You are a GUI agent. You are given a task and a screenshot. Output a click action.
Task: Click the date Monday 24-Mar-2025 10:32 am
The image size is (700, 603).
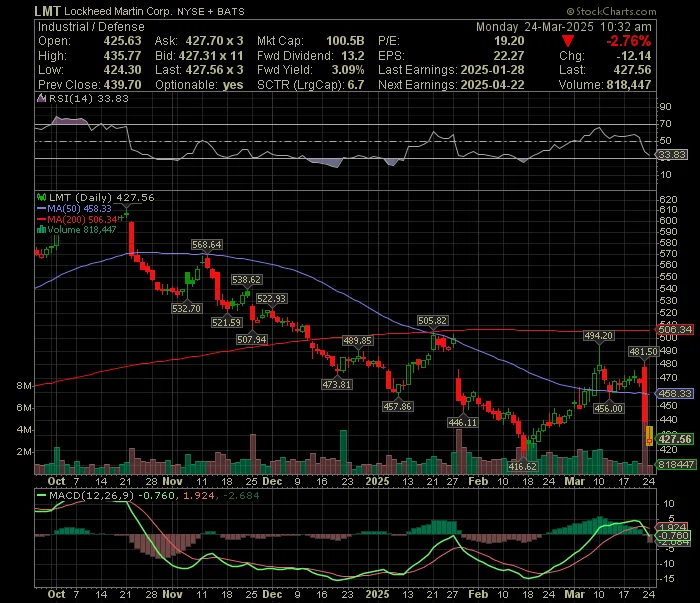point(564,27)
